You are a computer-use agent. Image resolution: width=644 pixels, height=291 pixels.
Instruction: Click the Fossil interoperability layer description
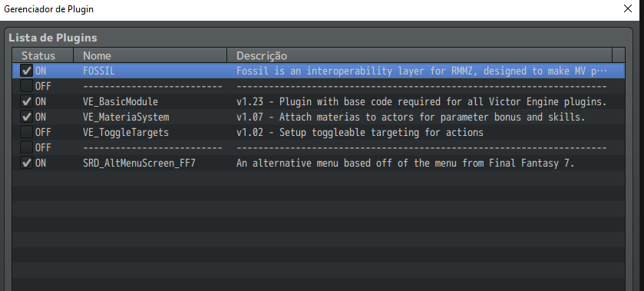tap(421, 71)
